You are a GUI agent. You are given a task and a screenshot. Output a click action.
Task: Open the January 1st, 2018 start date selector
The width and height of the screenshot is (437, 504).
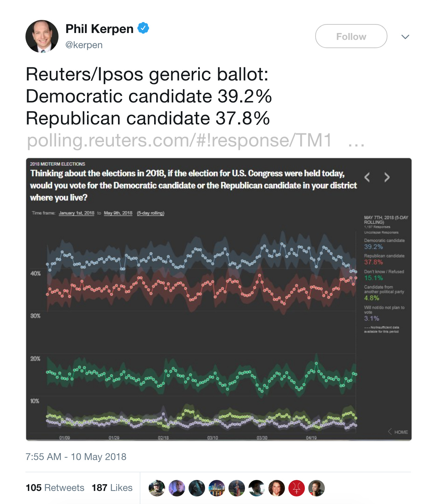pos(76,213)
